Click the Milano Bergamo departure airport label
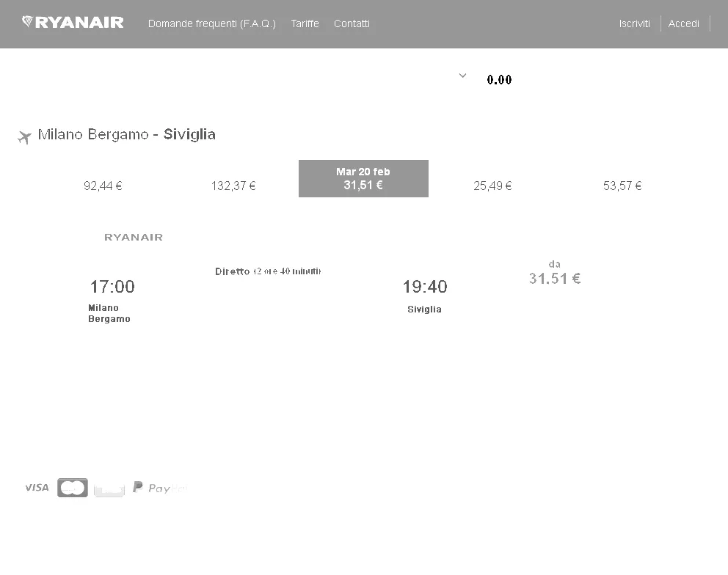This screenshot has width=728, height=575. (109, 313)
